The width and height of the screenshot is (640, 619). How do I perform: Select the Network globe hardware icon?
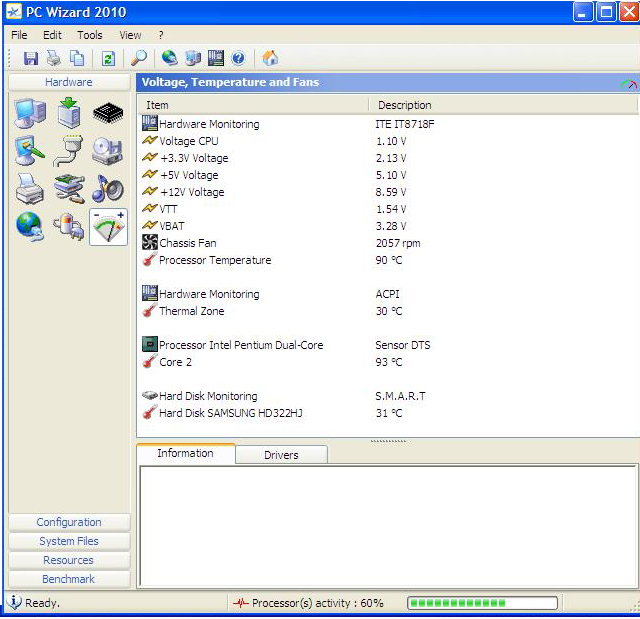pos(30,227)
